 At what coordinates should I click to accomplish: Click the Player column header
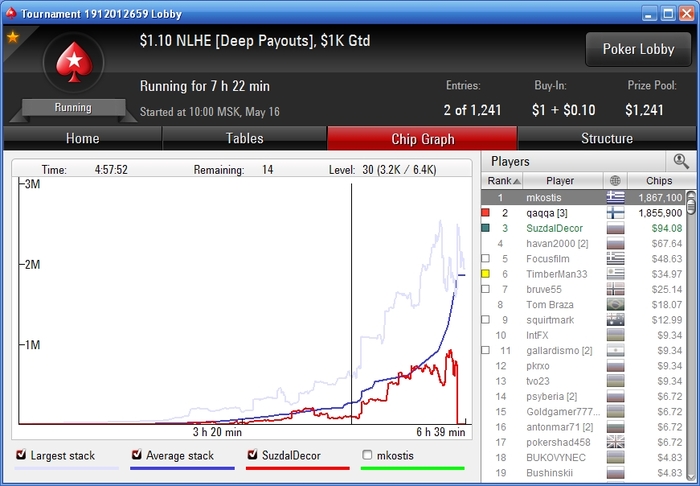[x=562, y=181]
